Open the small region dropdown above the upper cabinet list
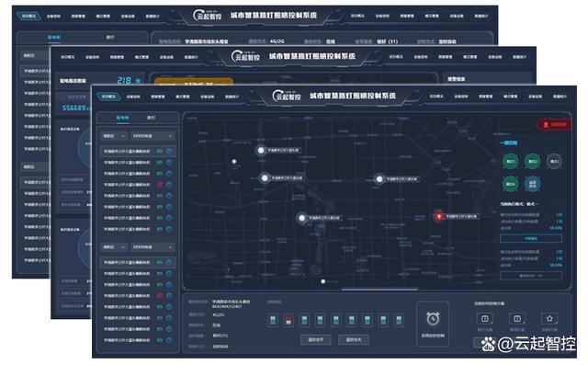Image resolution: width=588 pixels, height=365 pixels. pyautogui.click(x=114, y=136)
